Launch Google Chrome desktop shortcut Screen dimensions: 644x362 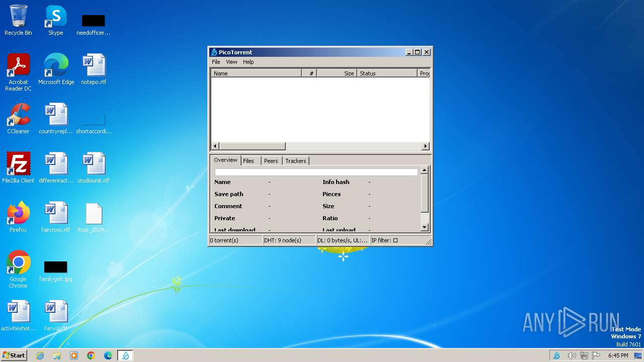[18, 269]
